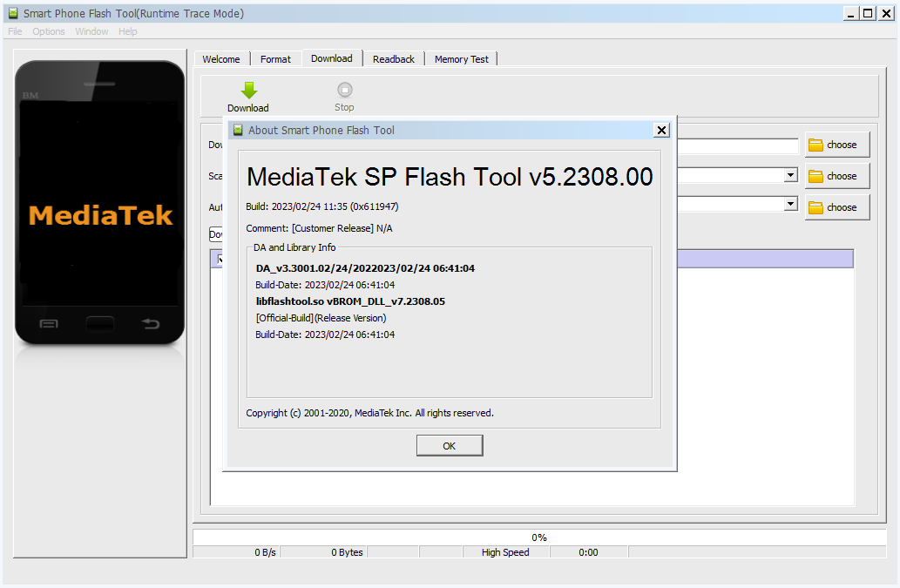This screenshot has height=588, width=900.
Task: Click the About dialog title bar icon
Action: 238,130
